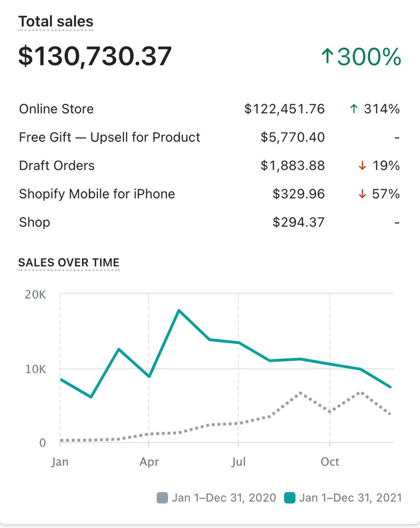
Task: Click the green up arrow beside 300%
Action: click(x=327, y=57)
